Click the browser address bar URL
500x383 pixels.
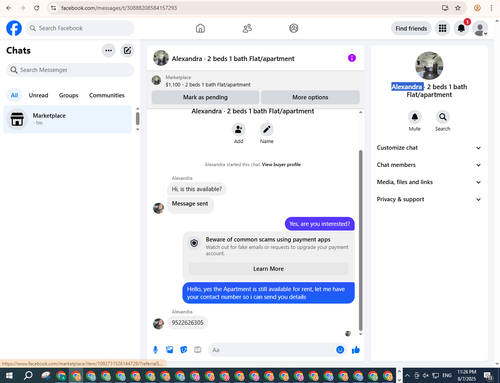coord(119,8)
